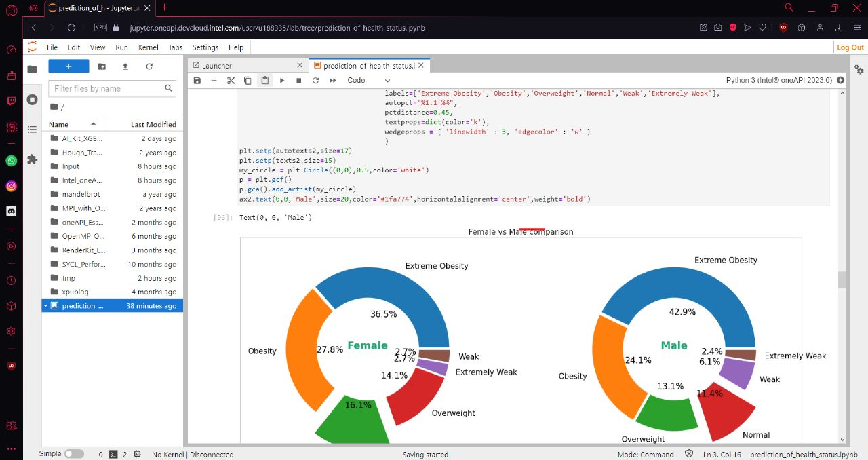Open the Input folder
Image resolution: width=868 pixels, height=460 pixels.
coord(113,166)
